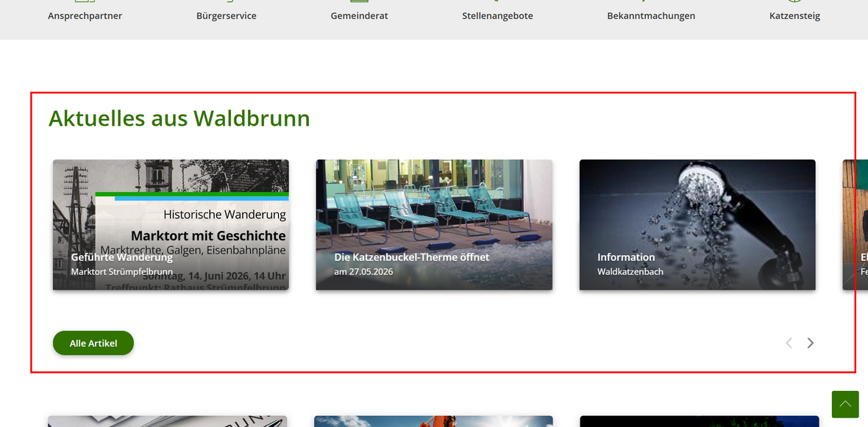Show next news articles with right chevron

point(811,343)
